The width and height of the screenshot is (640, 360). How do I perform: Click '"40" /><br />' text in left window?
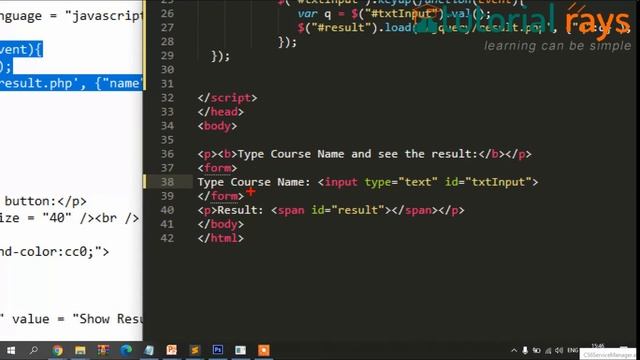[x=91, y=218]
